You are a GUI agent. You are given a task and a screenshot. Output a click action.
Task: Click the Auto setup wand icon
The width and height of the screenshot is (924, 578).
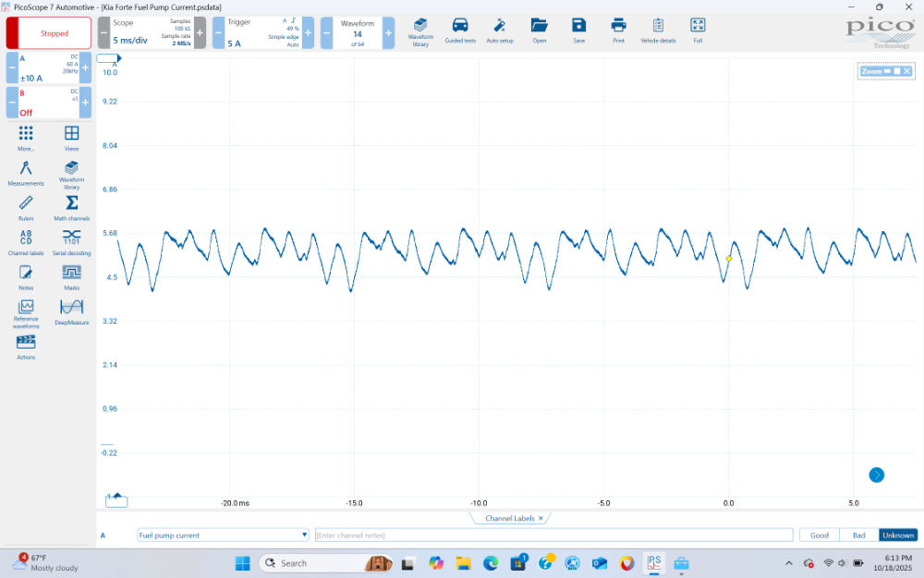[x=500, y=31]
